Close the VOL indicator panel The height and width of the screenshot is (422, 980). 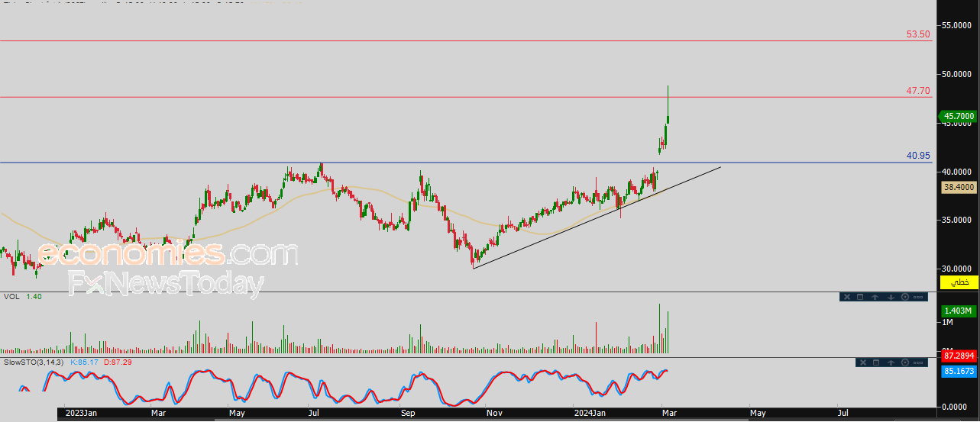(847, 297)
